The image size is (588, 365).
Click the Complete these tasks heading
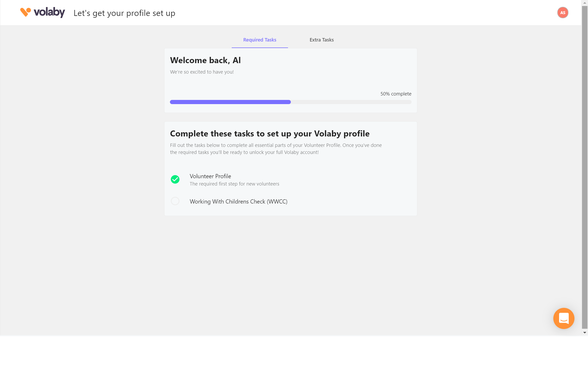269,133
